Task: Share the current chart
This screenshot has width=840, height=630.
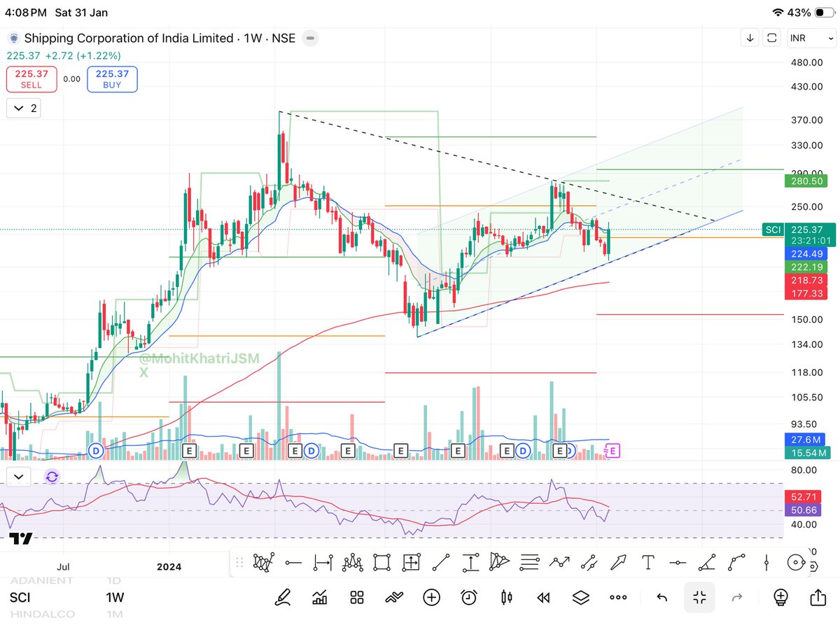Action: 818,597
